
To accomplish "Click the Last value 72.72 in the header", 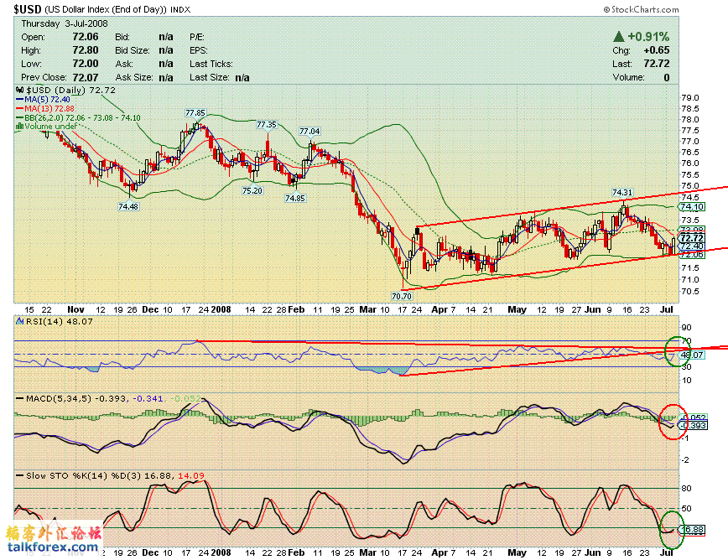I will coord(657,64).
